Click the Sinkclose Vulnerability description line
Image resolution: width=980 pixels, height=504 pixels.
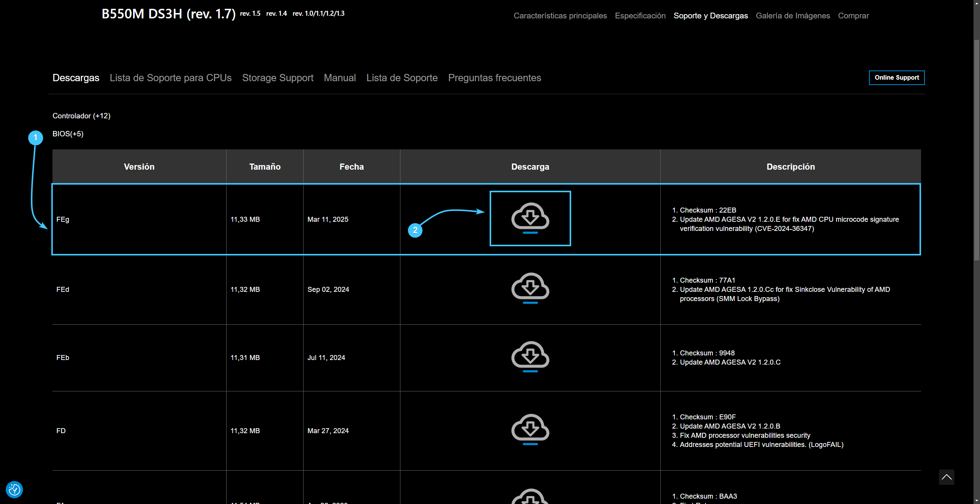click(785, 294)
